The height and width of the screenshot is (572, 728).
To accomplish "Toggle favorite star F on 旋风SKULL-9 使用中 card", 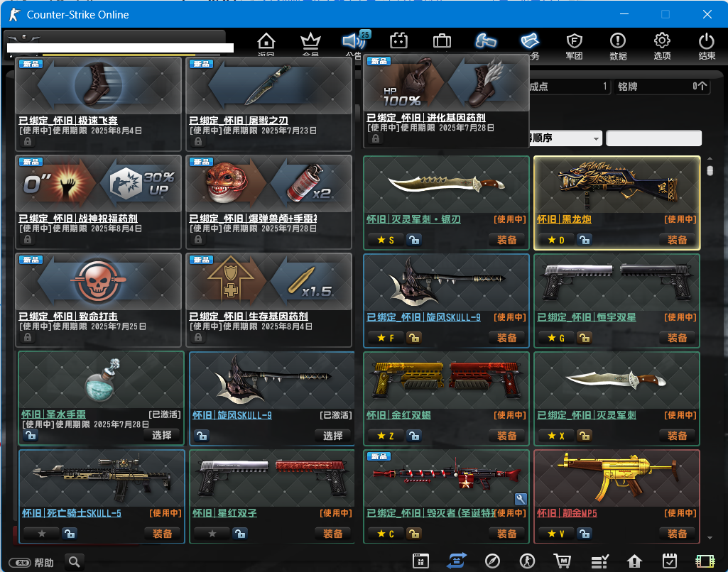I will point(386,338).
